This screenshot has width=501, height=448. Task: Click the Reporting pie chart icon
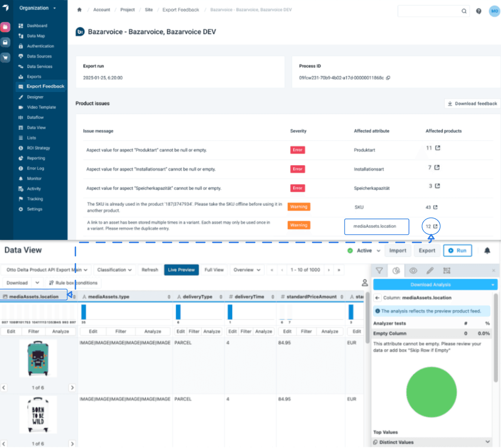pos(21,158)
